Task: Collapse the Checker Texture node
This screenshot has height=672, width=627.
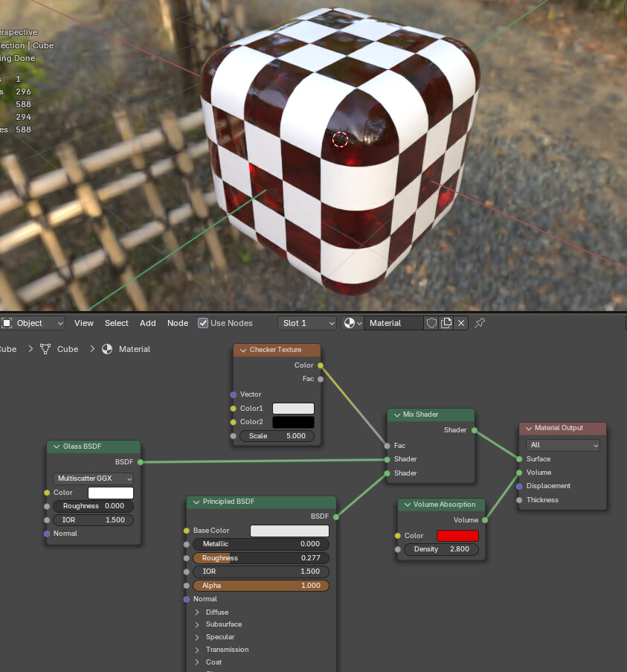Action: 243,351
